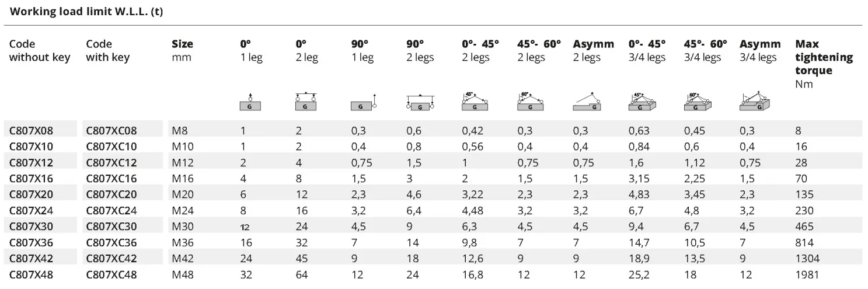The image size is (868, 289).
Task: Click the Size column header
Action: pos(182,51)
